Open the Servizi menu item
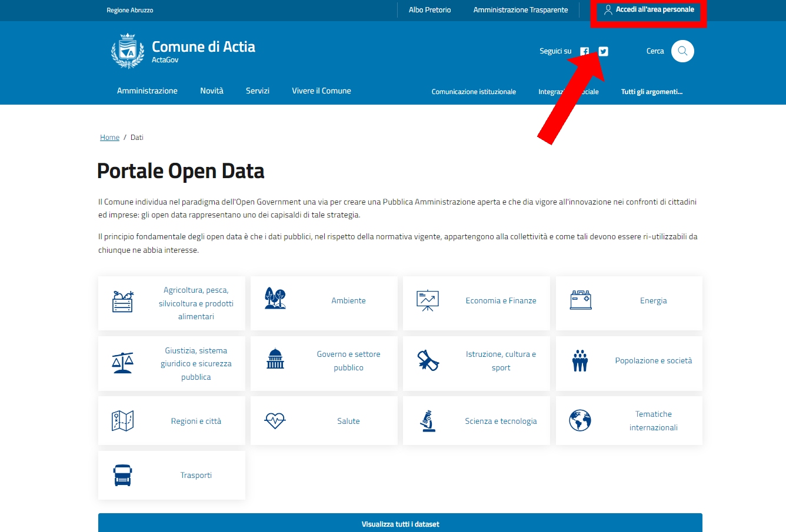The width and height of the screenshot is (786, 532). click(x=258, y=91)
